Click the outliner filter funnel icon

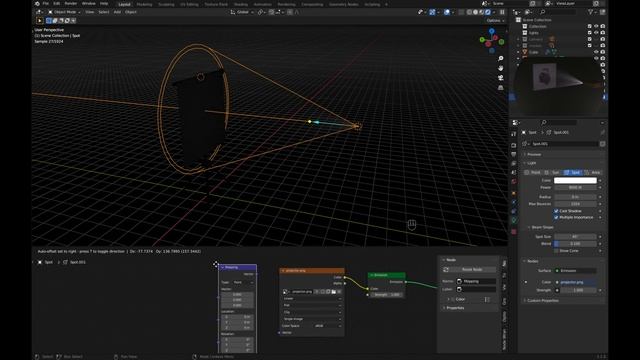tap(590, 12)
